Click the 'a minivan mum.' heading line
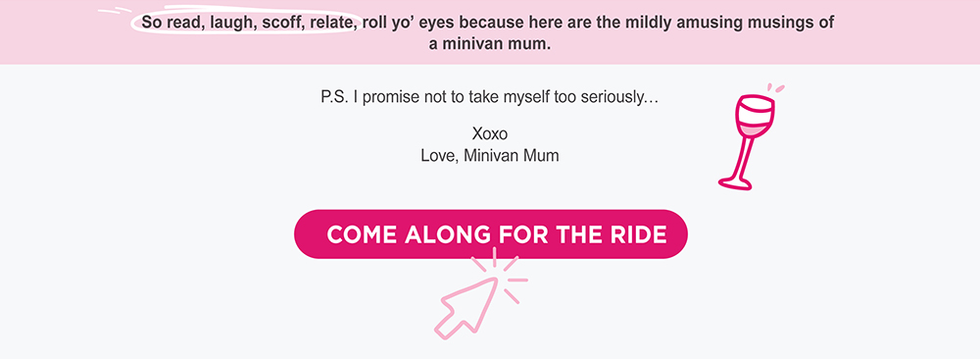 coord(490,45)
